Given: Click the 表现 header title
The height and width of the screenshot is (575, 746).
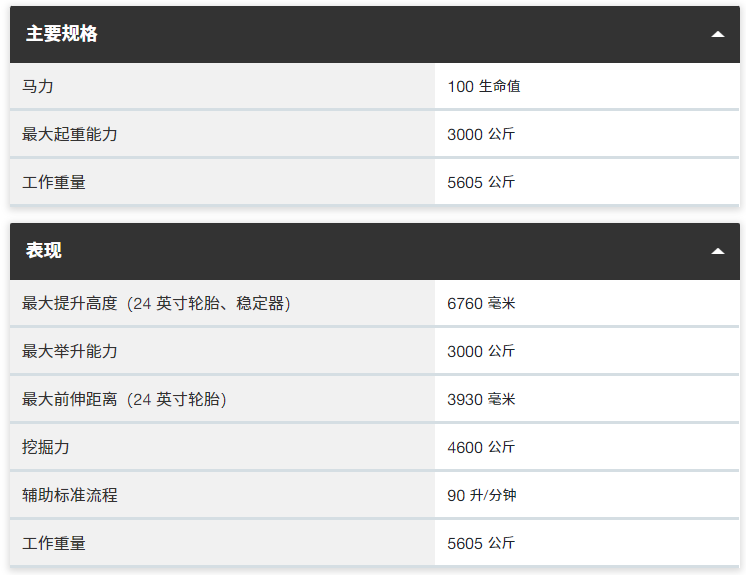Looking at the screenshot, I should point(44,251).
